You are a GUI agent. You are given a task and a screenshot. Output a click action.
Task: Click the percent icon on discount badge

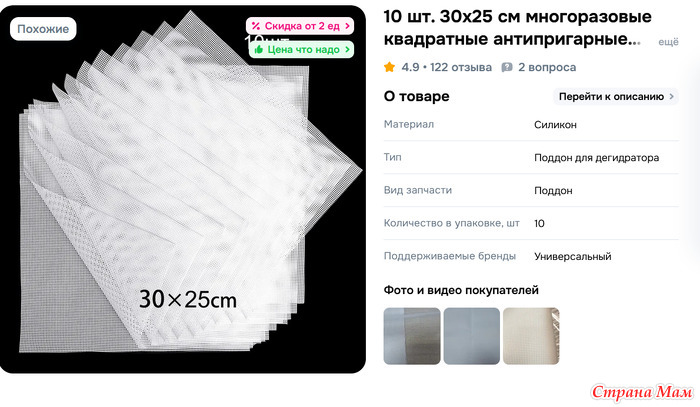click(x=255, y=26)
